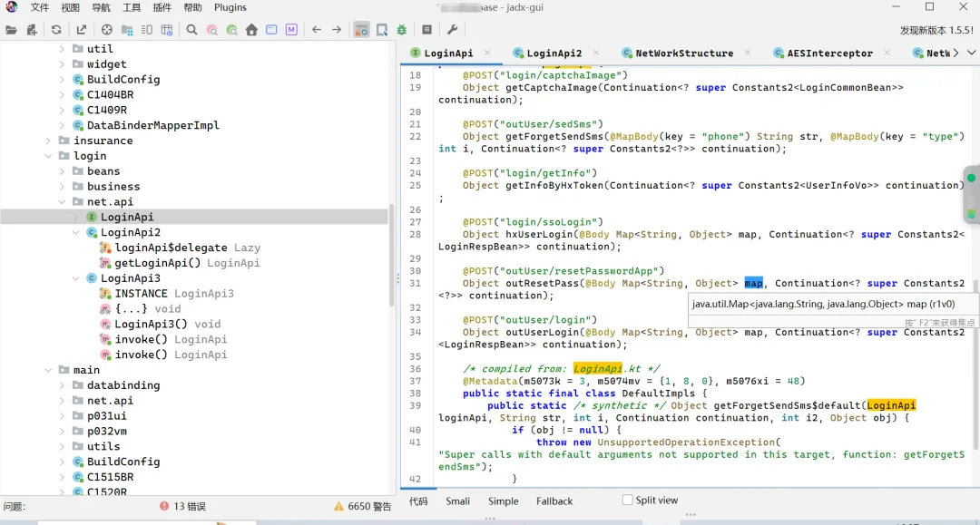This screenshot has width=980, height=525.
Task: Navigate back with the left arrow
Action: coord(316,30)
